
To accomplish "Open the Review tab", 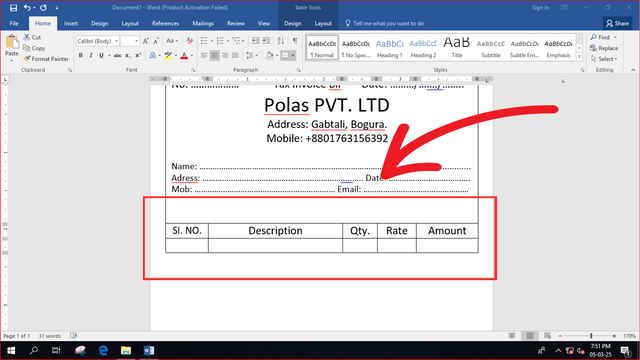I will coord(236,23).
